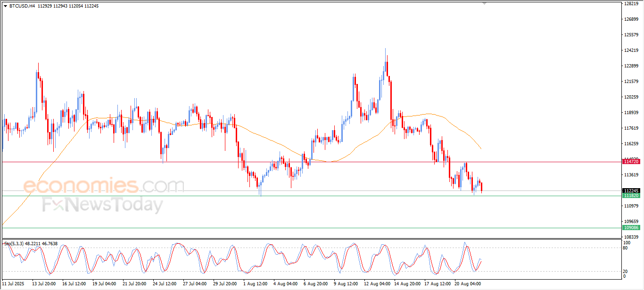Click the 16 Jul 12:00 time label
644x290 pixels.
pos(74,284)
